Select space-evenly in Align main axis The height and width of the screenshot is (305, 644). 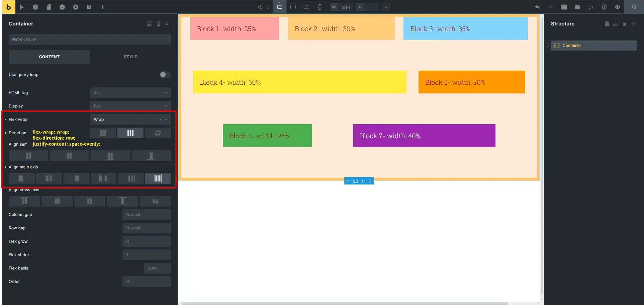tap(158, 178)
